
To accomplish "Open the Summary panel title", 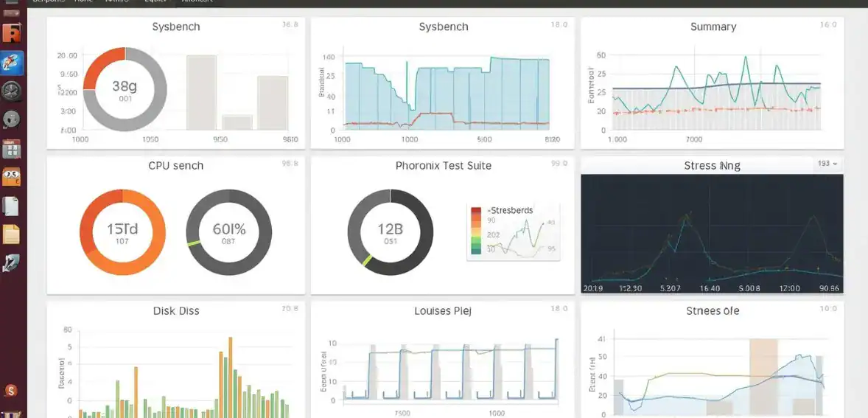I will tap(713, 27).
